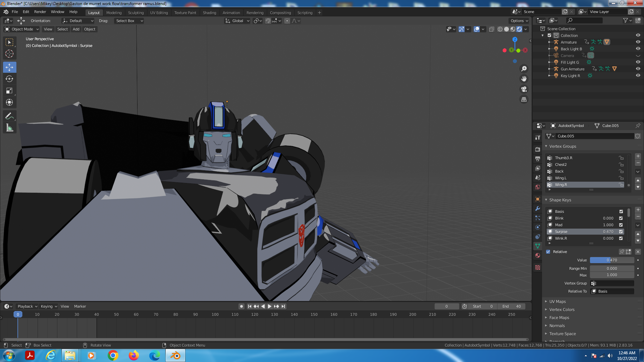Open the Options dropdown
The image size is (644, 362).
tap(519, 21)
